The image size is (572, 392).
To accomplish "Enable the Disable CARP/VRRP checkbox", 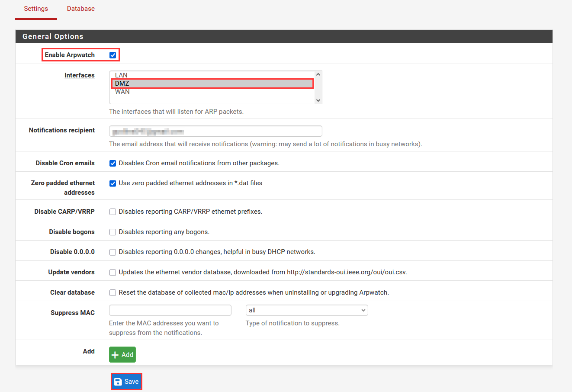I will [x=113, y=212].
